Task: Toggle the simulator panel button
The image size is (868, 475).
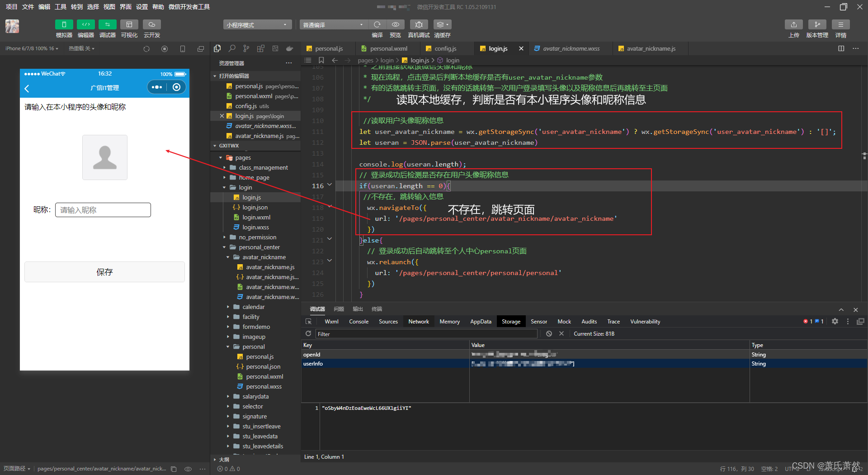Action: (x=64, y=24)
